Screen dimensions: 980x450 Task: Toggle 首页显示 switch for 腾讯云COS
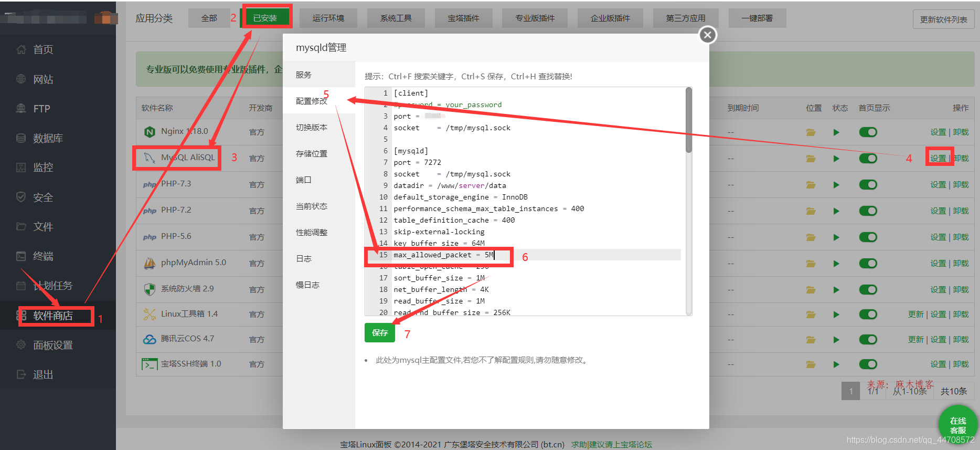tap(868, 340)
